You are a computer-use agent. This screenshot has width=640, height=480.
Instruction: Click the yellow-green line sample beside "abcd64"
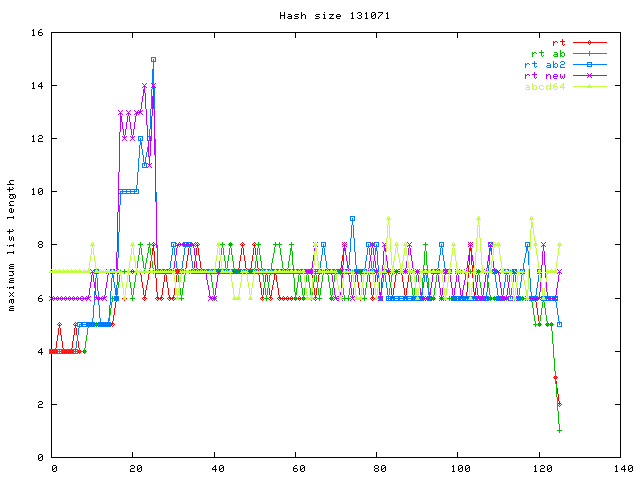[589, 87]
